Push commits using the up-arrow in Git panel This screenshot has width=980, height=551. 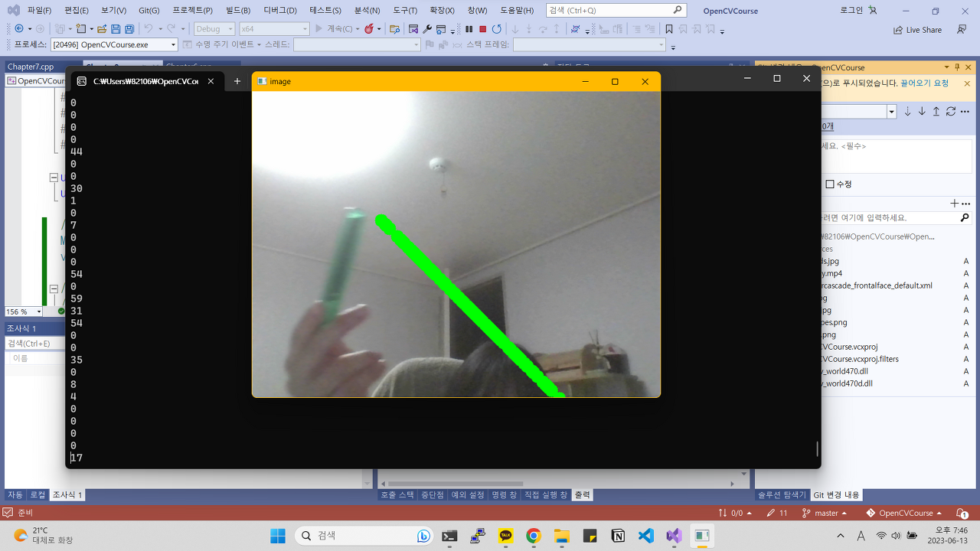pos(936,111)
